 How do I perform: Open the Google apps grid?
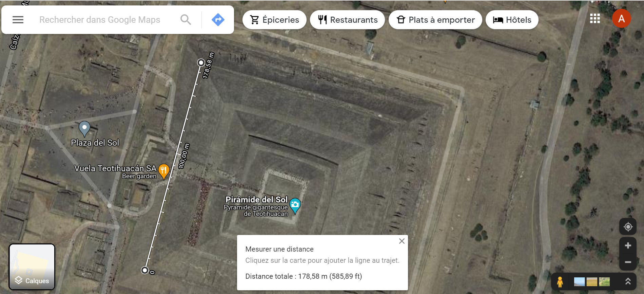595,18
